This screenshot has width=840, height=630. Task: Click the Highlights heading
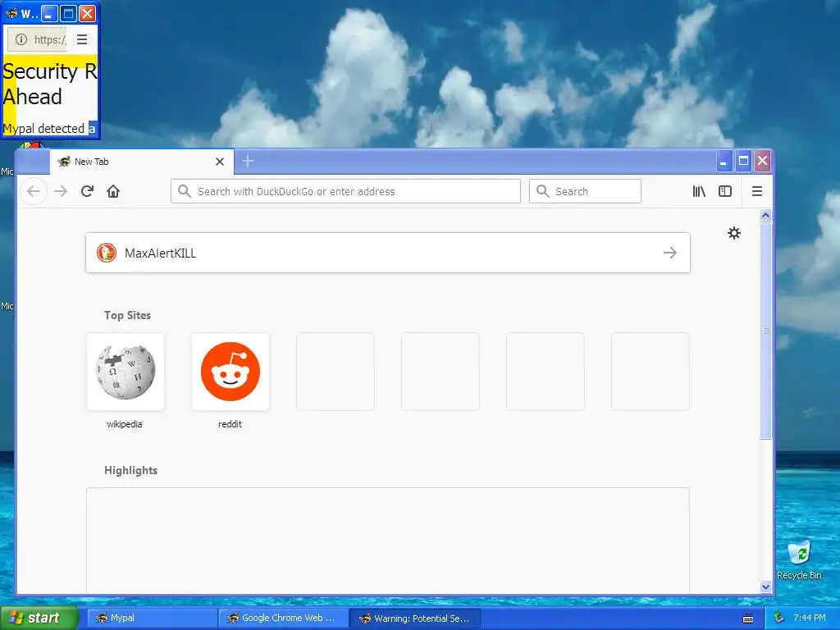(x=130, y=470)
